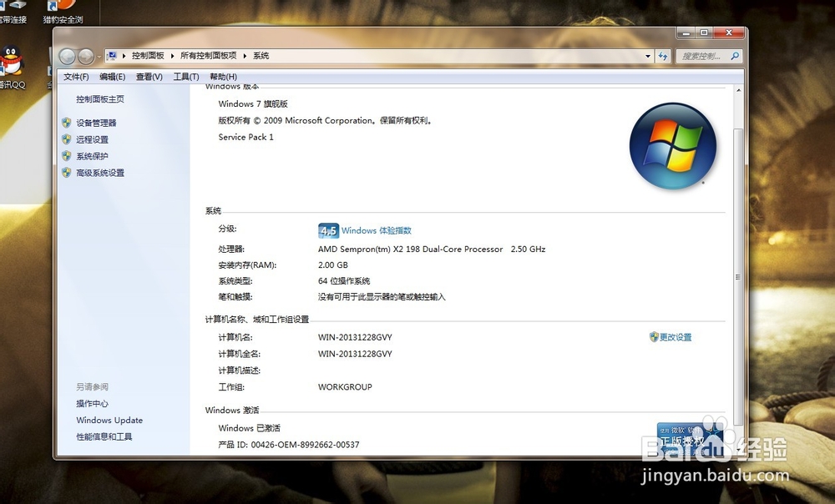Open 设备管理器 from the sidebar
This screenshot has width=835, height=504.
click(96, 123)
